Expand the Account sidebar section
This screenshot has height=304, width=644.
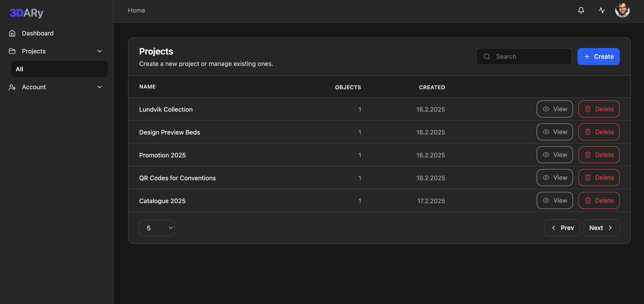tap(99, 87)
